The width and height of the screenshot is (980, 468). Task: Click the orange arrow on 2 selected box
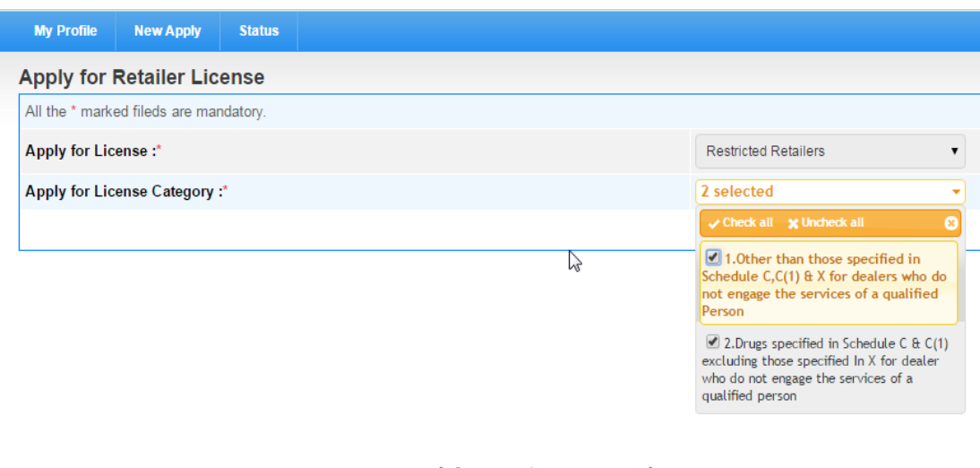tap(956, 192)
